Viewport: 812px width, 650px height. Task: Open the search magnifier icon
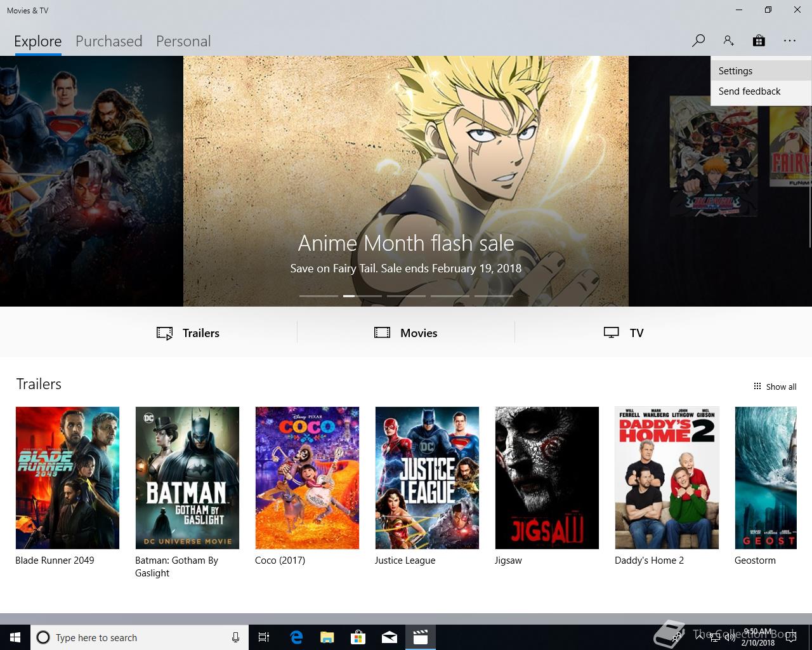[698, 41]
